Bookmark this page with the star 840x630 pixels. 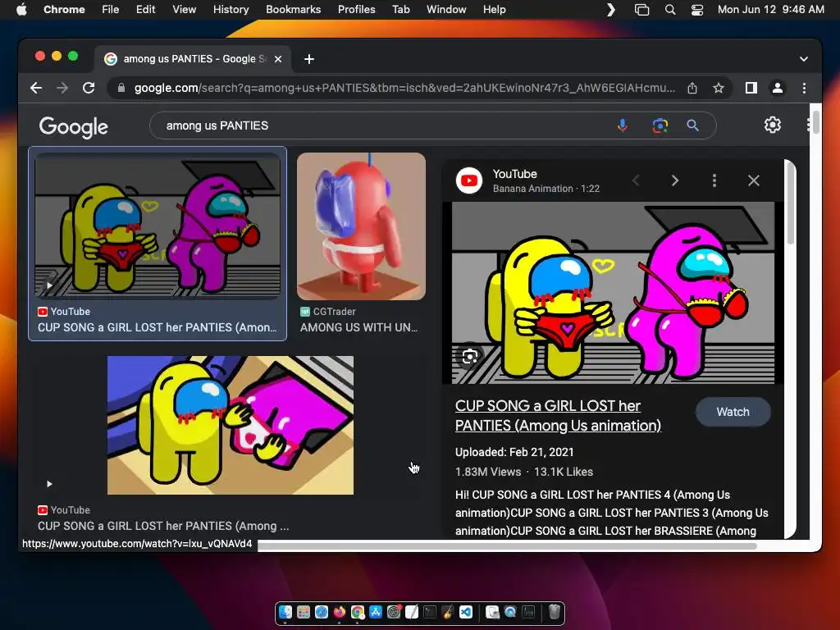coord(719,88)
